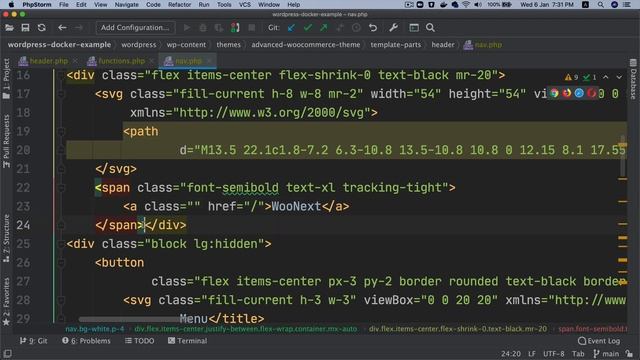Open in Safari browser icon
The width and height of the screenshot is (640, 360).
pyautogui.click(x=579, y=93)
